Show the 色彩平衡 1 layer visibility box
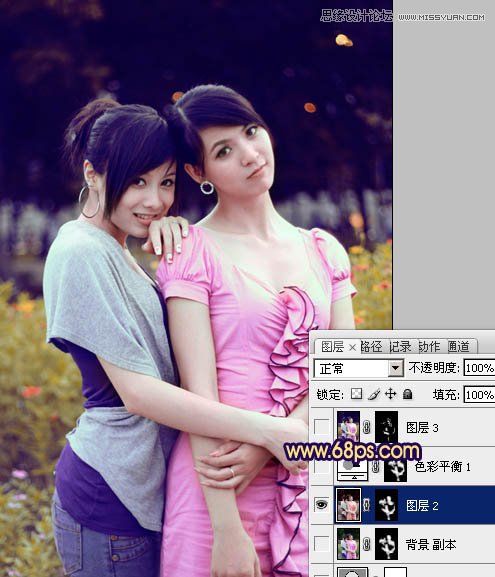 click(322, 467)
